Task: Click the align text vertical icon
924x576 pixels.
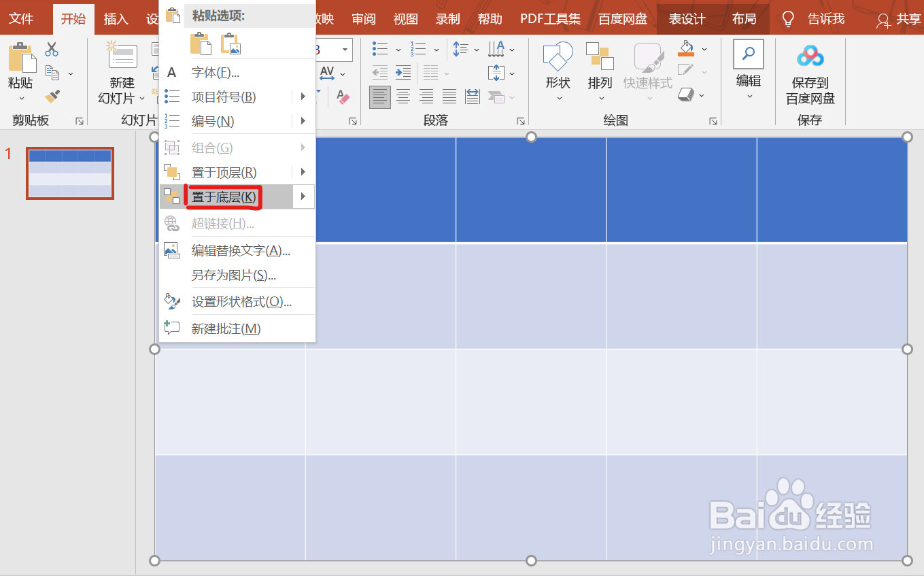Action: coord(496,73)
